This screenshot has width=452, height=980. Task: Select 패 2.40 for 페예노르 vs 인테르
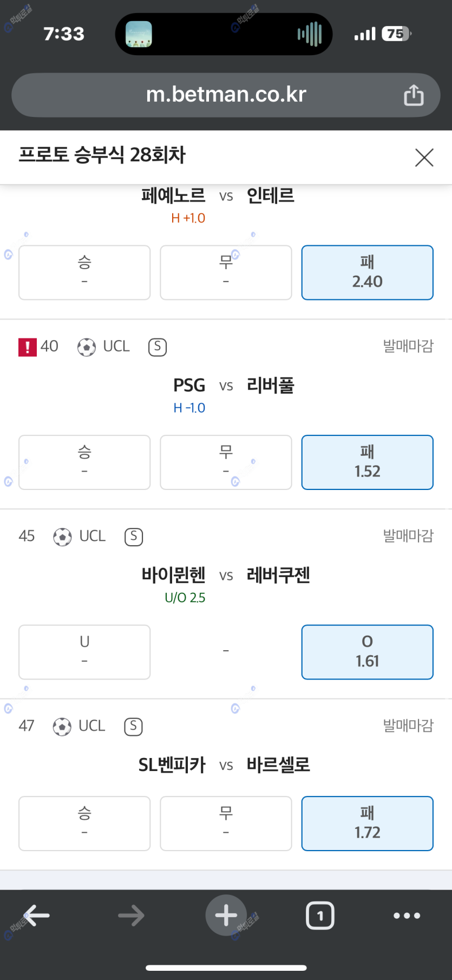pyautogui.click(x=367, y=272)
